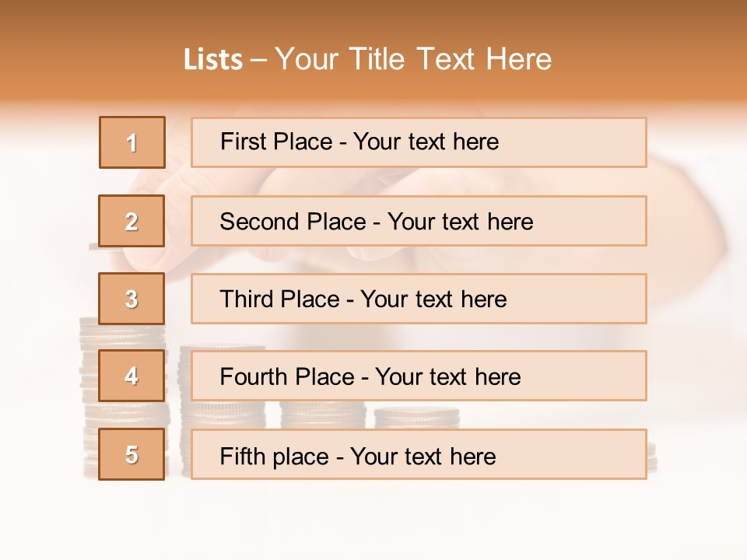Select the number 4 box

[132, 376]
